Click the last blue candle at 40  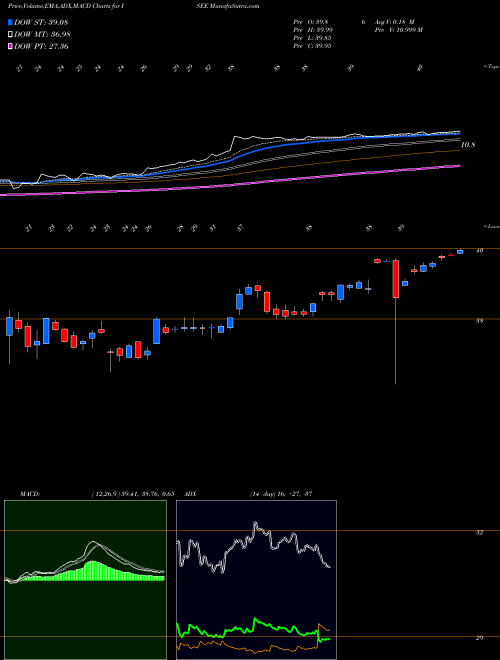point(460,251)
